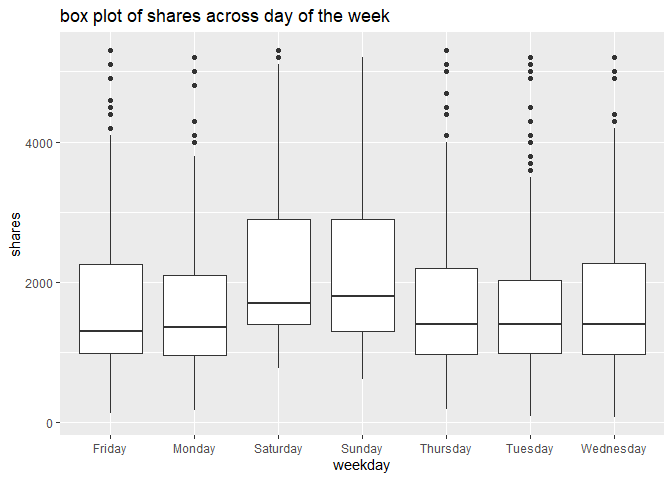672x480 pixels.
Task: Click the lowest Tuesday outlier point
Action: pos(529,171)
